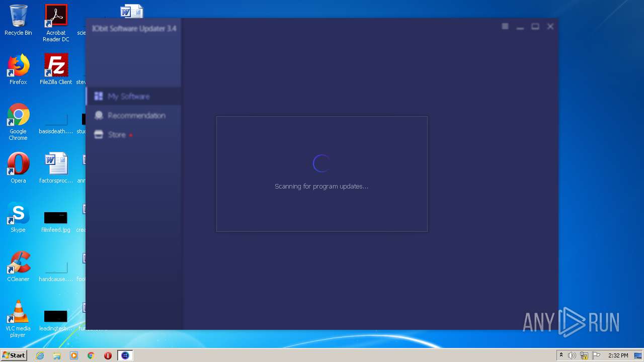Open Windows Explorer from taskbar

(57, 355)
